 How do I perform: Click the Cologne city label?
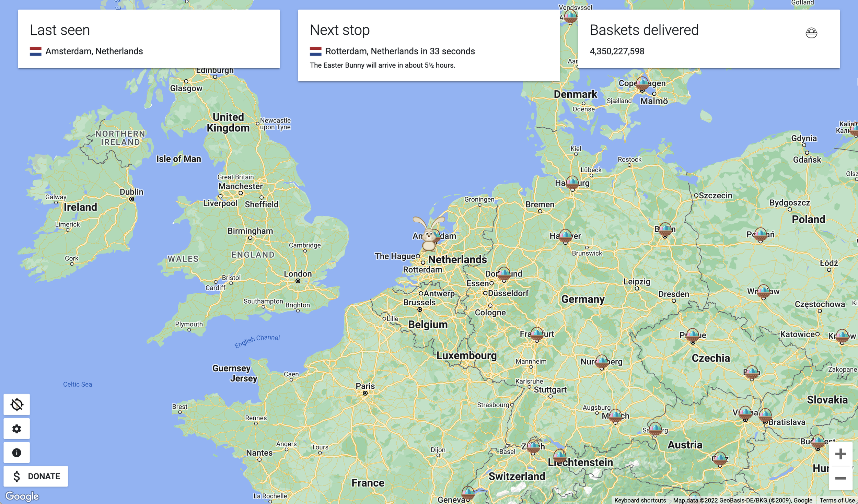[490, 313]
